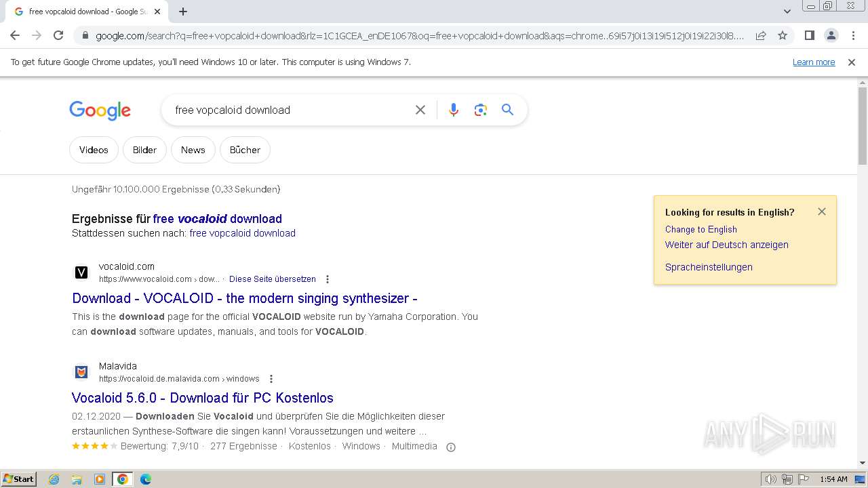The width and height of the screenshot is (868, 488).
Task: Switch to Bilder results tab
Action: [144, 150]
